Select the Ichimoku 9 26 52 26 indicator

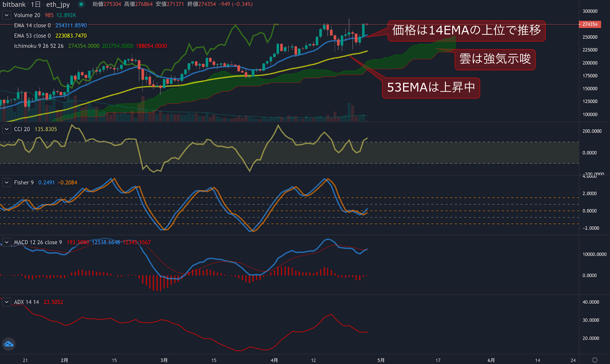click(39, 46)
